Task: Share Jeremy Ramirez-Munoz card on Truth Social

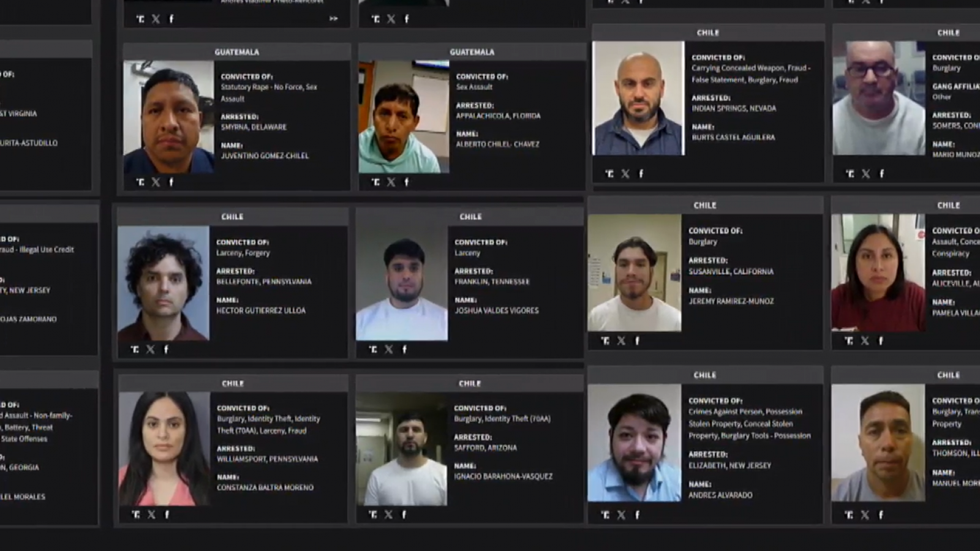Action: pos(605,340)
